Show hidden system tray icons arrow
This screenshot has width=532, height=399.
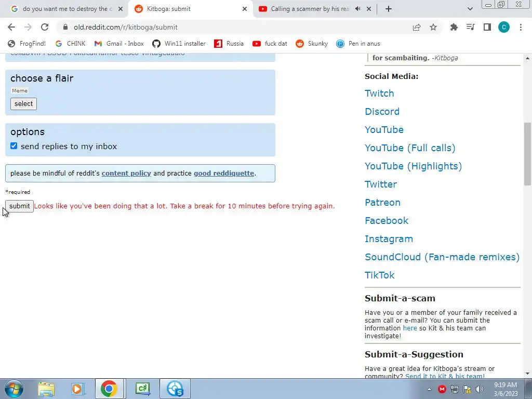coord(429,389)
